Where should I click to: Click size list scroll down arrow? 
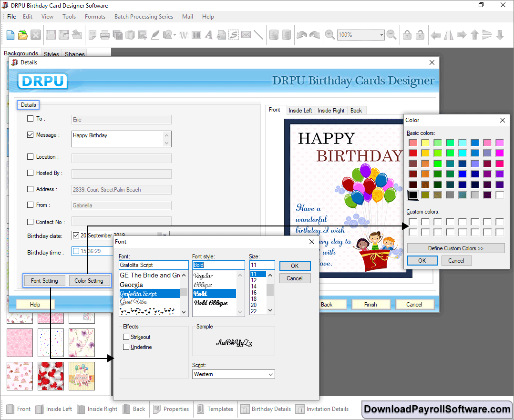(270, 310)
